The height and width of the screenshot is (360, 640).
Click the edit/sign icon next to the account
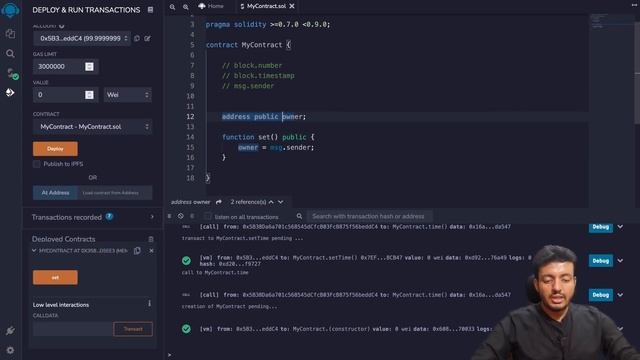coord(147,38)
